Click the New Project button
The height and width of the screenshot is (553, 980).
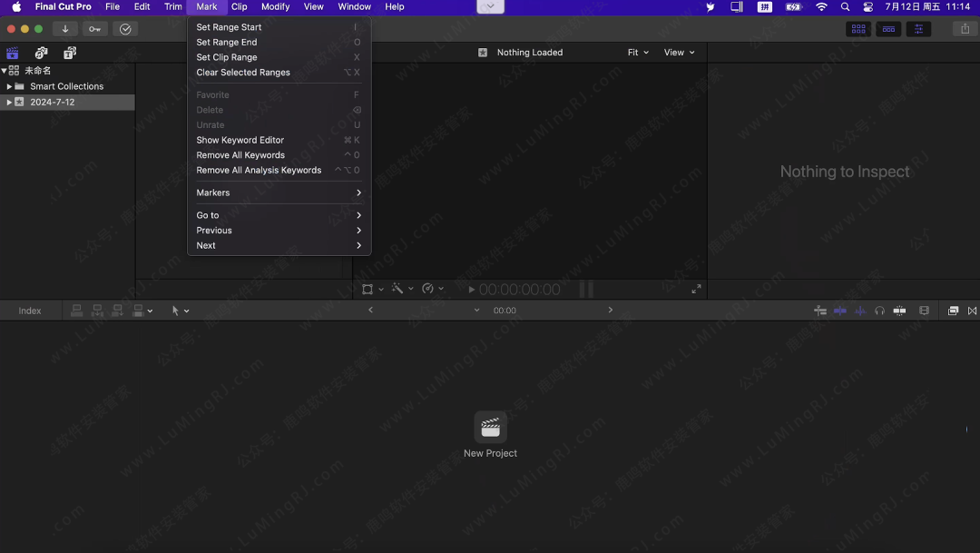(x=490, y=434)
